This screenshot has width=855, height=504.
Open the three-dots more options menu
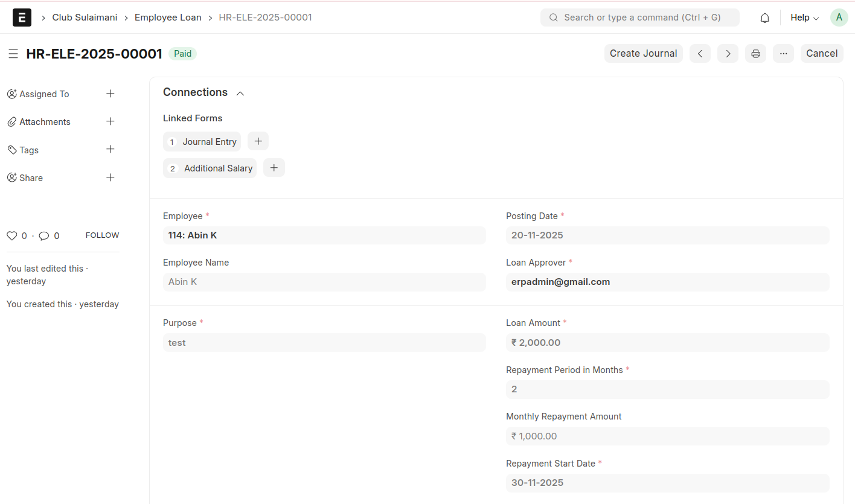pyautogui.click(x=783, y=54)
